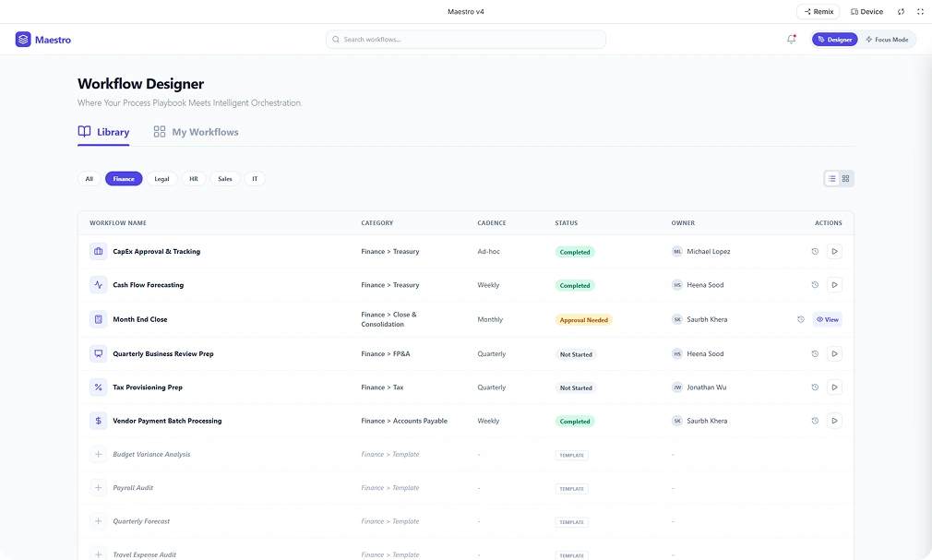932x560 pixels.
Task: Switch to grid view layout
Action: [846, 179]
